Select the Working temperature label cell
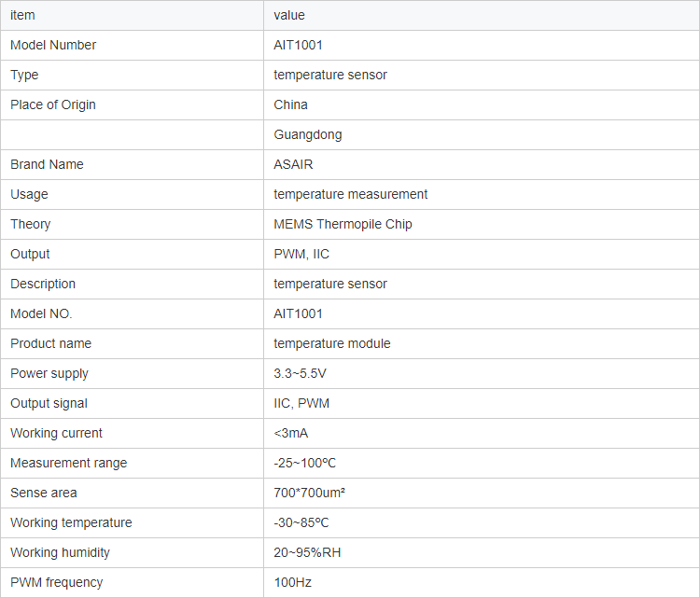Image resolution: width=700 pixels, height=598 pixels. pos(71,522)
